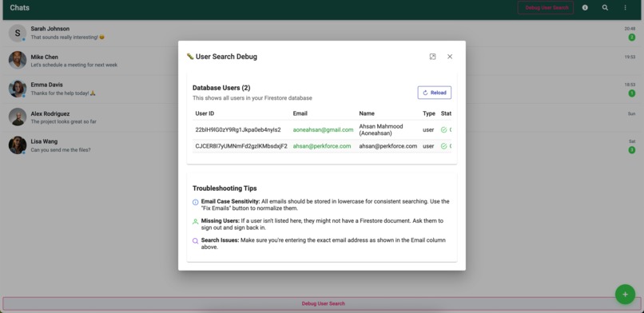Click status check icon in aoneahsan row
The width and height of the screenshot is (644, 313).
tap(443, 129)
